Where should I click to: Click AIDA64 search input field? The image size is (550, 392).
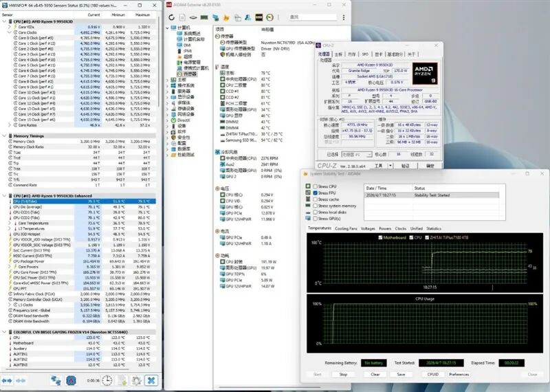[x=313, y=17]
